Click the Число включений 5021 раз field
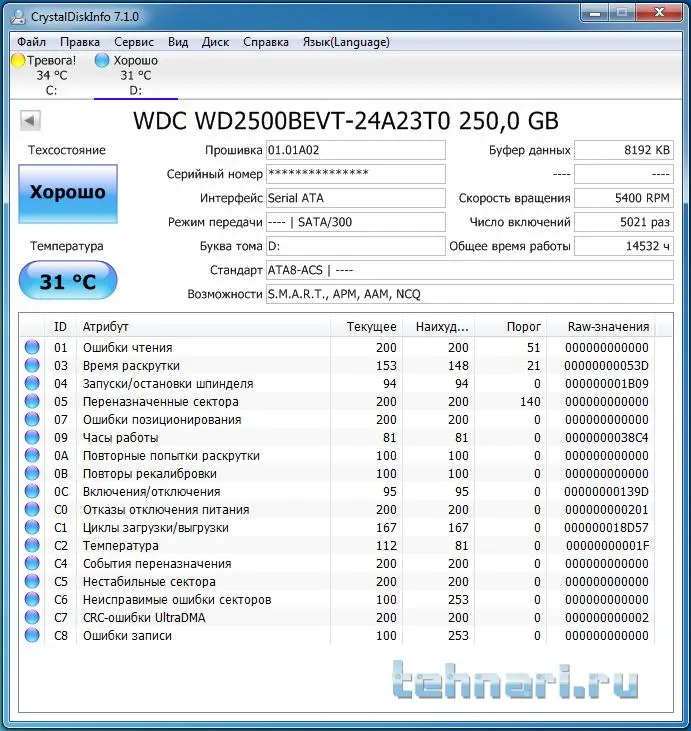 (624, 222)
